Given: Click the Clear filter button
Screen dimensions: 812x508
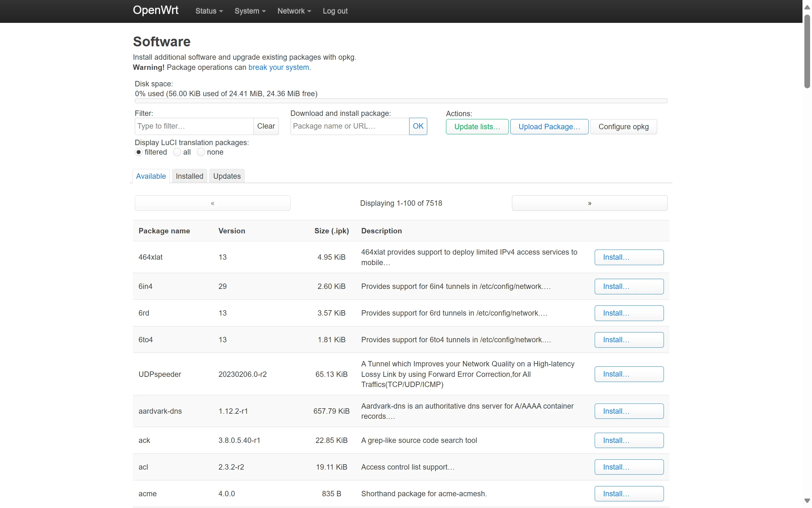Looking at the screenshot, I should [266, 126].
